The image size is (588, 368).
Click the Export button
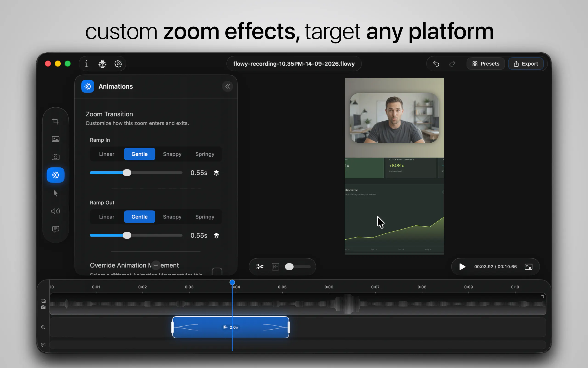click(526, 64)
